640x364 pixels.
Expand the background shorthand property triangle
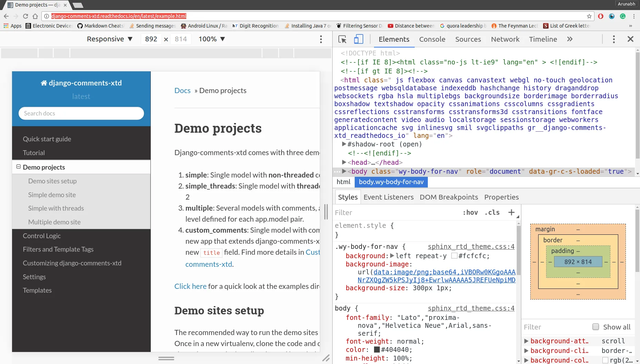pos(392,256)
